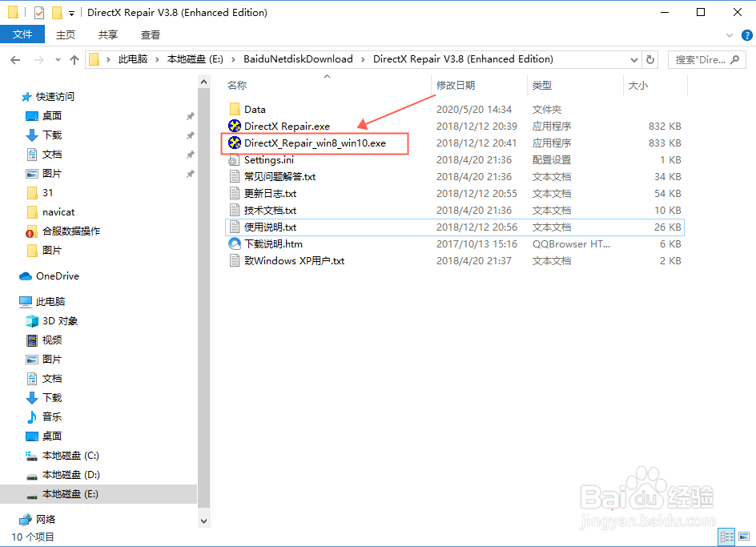Expand the ribbon with the chevron
Screen dimensions: 756x547
pos(730,35)
